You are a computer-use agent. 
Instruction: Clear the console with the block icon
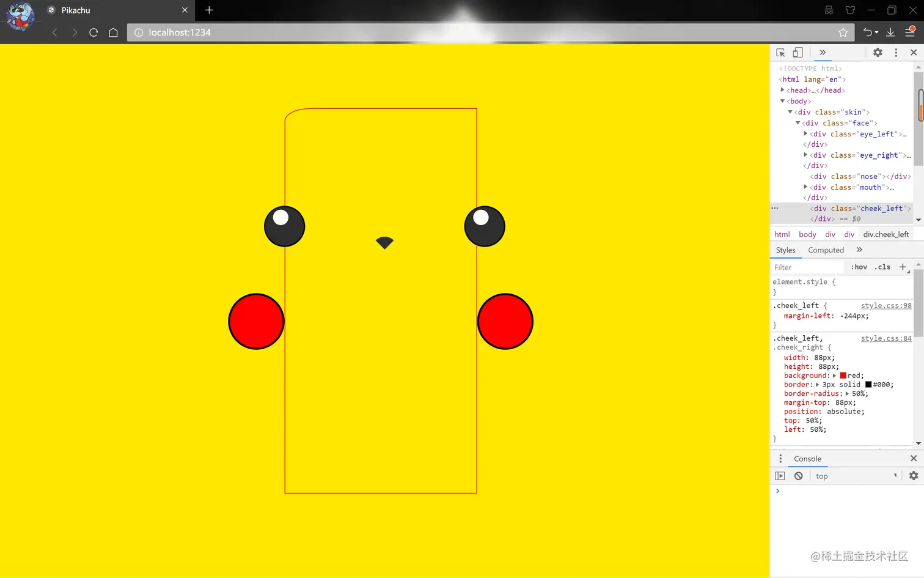click(799, 476)
